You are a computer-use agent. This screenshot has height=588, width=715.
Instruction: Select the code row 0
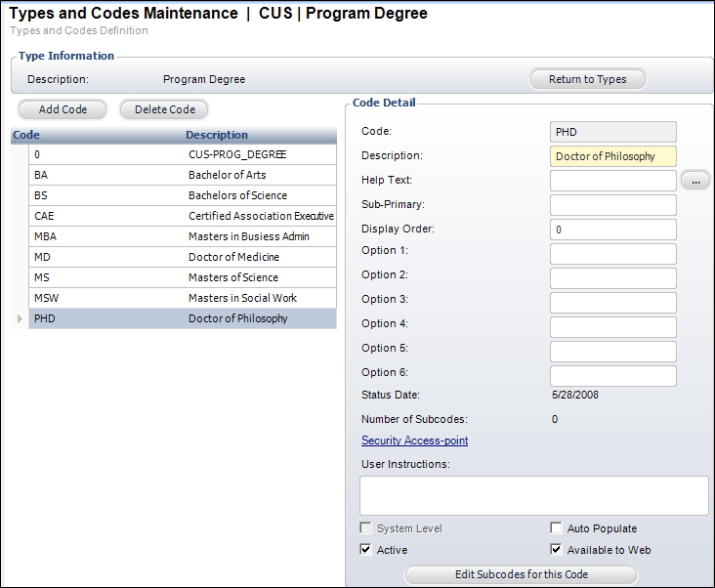[x=183, y=154]
